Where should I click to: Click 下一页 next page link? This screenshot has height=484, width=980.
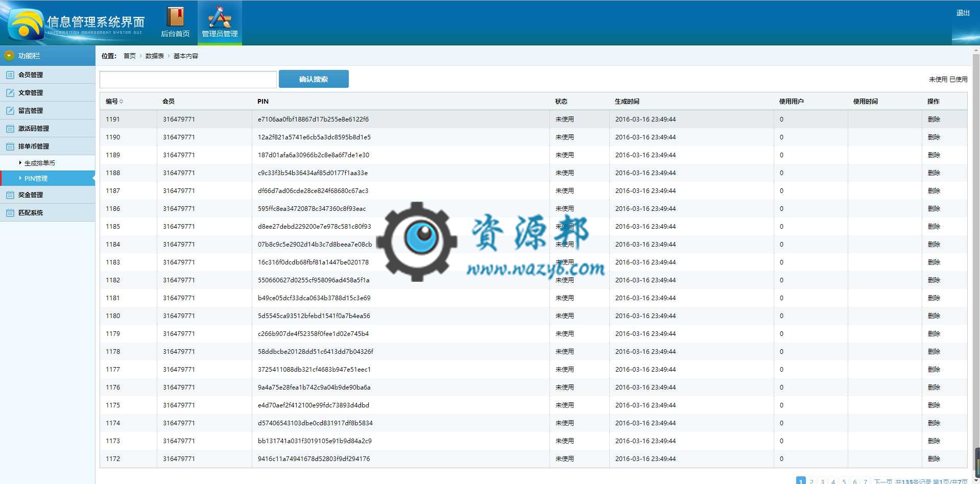point(883,481)
